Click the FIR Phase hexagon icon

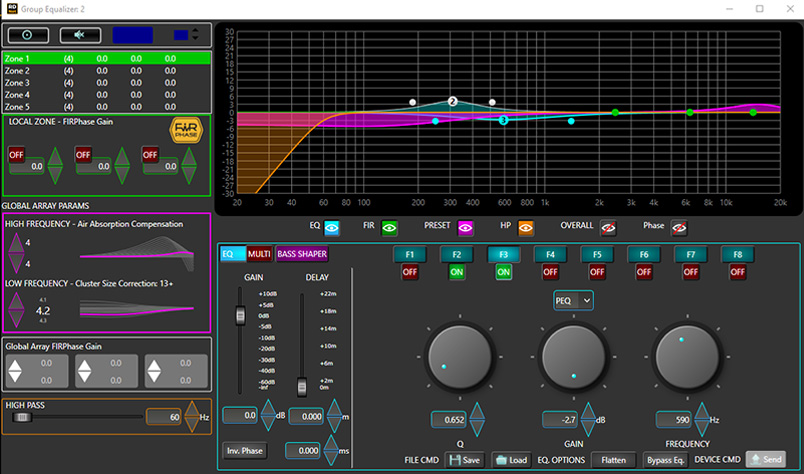[186, 131]
